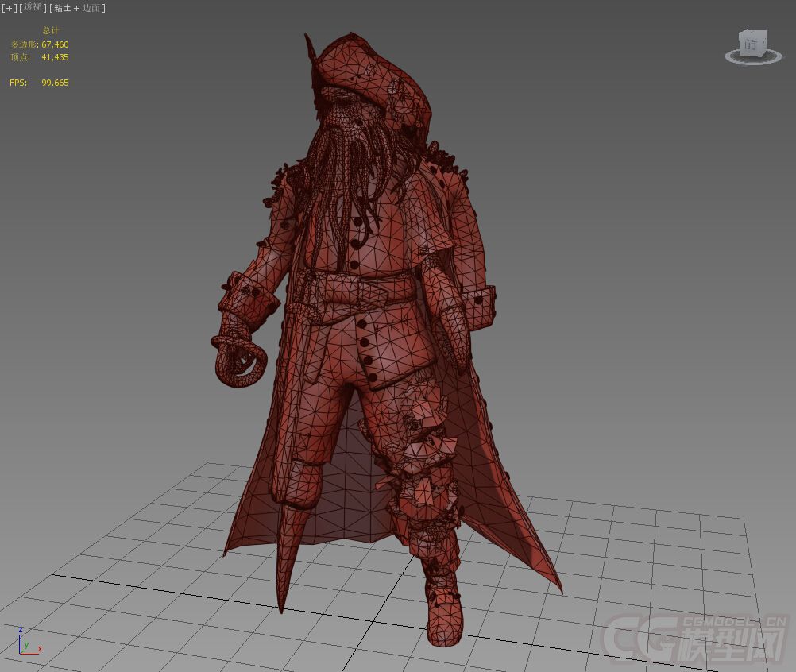Select the polygon count value 67,460
The image size is (796, 672).
tap(55, 44)
